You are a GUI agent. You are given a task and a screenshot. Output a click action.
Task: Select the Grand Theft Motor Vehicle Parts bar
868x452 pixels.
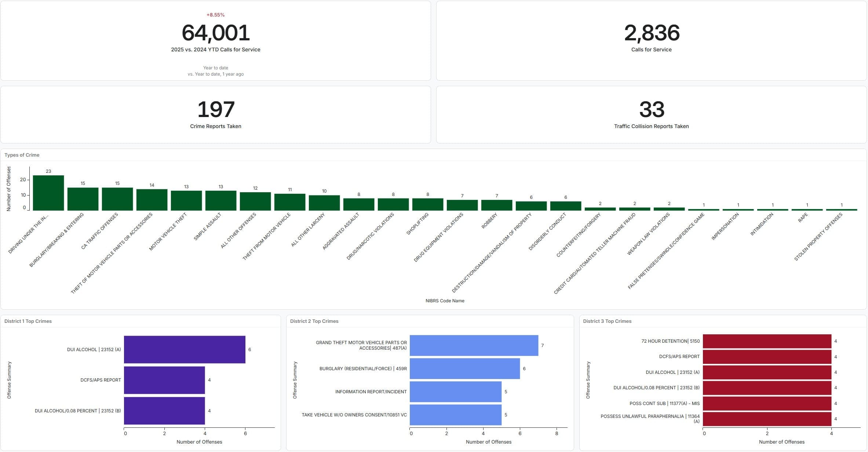474,345
